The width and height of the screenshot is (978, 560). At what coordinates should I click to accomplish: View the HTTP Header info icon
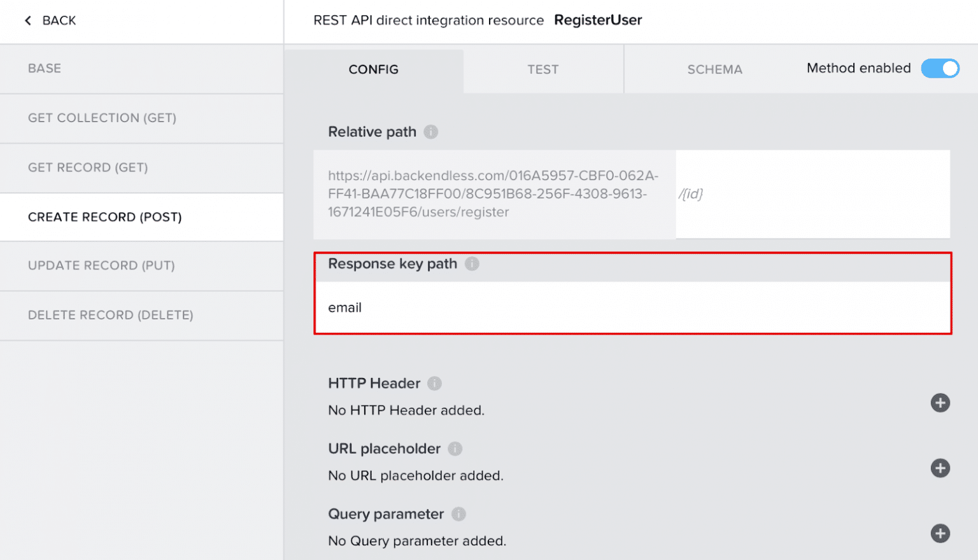click(x=434, y=383)
